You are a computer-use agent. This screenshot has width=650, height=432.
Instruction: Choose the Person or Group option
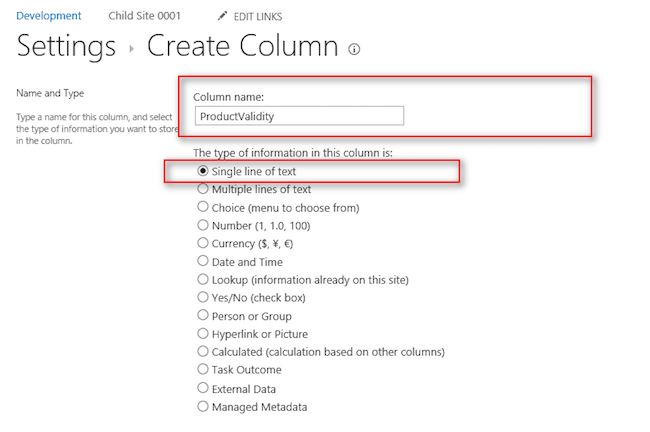tap(204, 316)
